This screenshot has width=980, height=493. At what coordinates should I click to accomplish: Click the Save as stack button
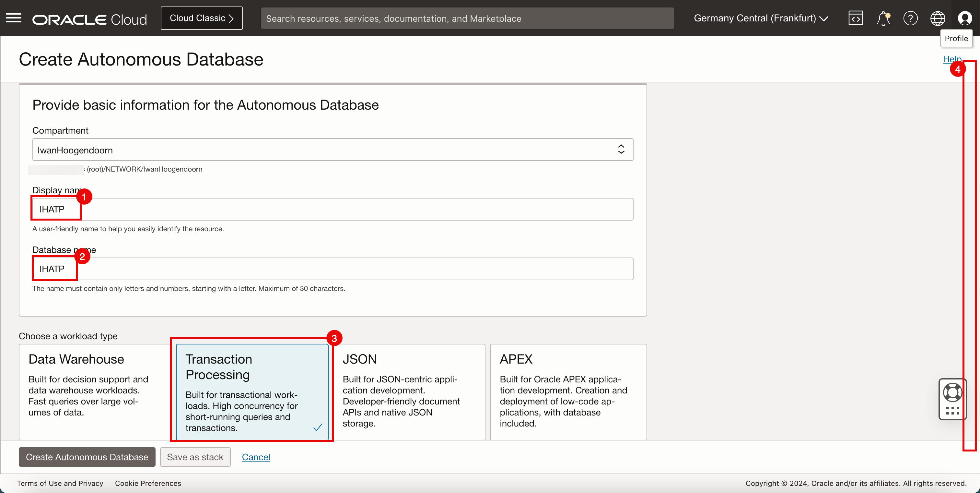point(195,457)
